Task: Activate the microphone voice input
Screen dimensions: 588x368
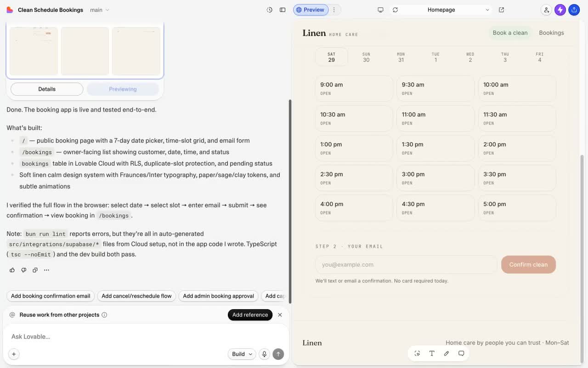Action: pyautogui.click(x=264, y=354)
